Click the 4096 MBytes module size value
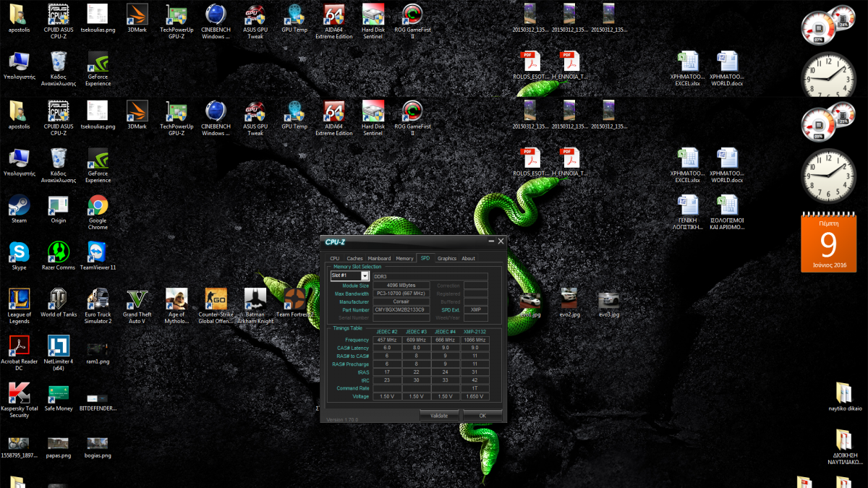The image size is (868, 488). coord(401,286)
